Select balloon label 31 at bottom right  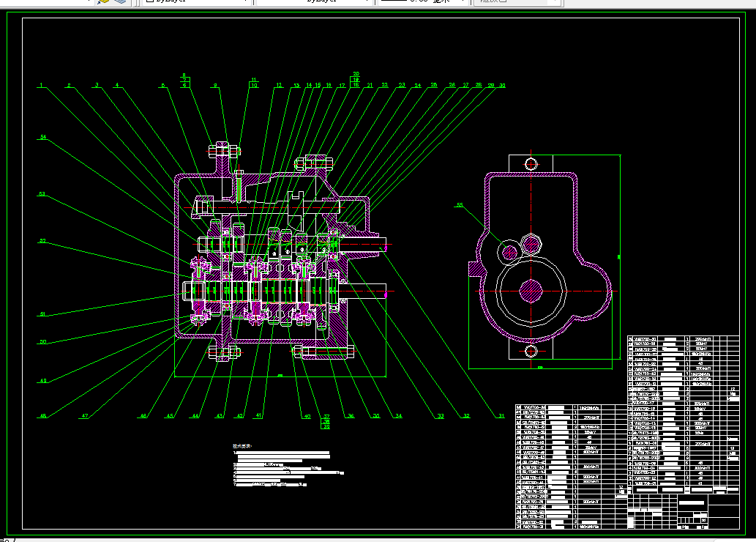tap(501, 415)
